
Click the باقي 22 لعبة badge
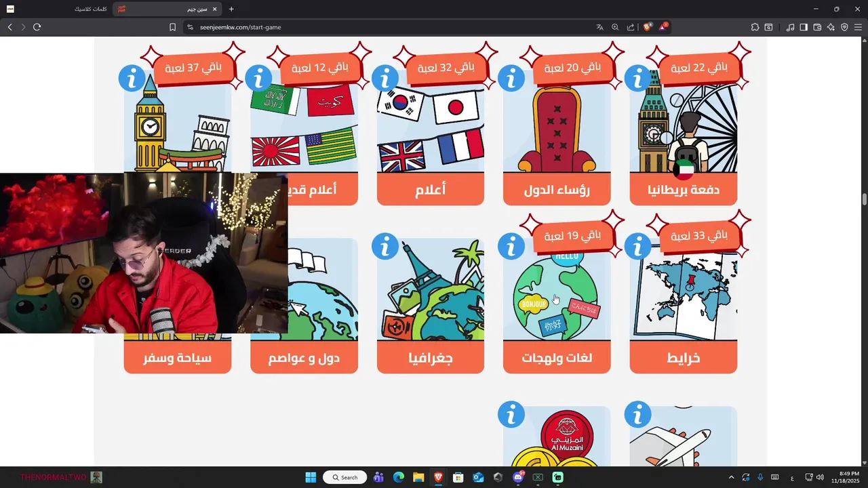(x=698, y=68)
